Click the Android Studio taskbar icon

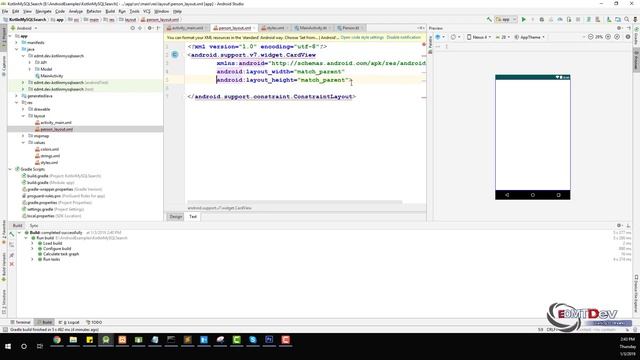(106, 340)
